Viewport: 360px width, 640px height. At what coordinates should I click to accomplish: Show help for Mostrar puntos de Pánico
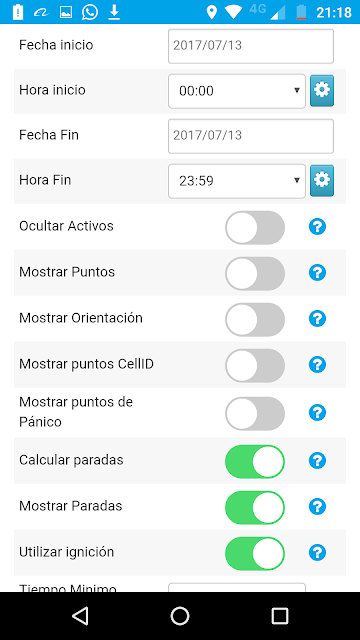(x=317, y=413)
